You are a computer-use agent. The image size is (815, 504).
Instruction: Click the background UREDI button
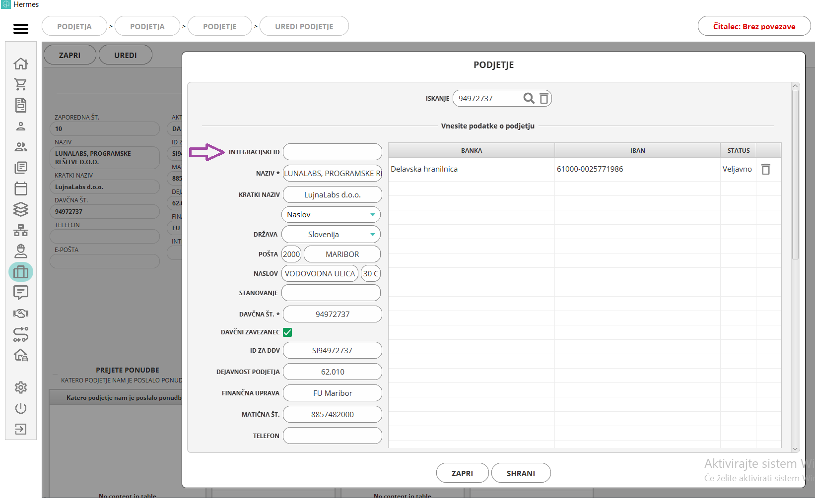(x=126, y=55)
